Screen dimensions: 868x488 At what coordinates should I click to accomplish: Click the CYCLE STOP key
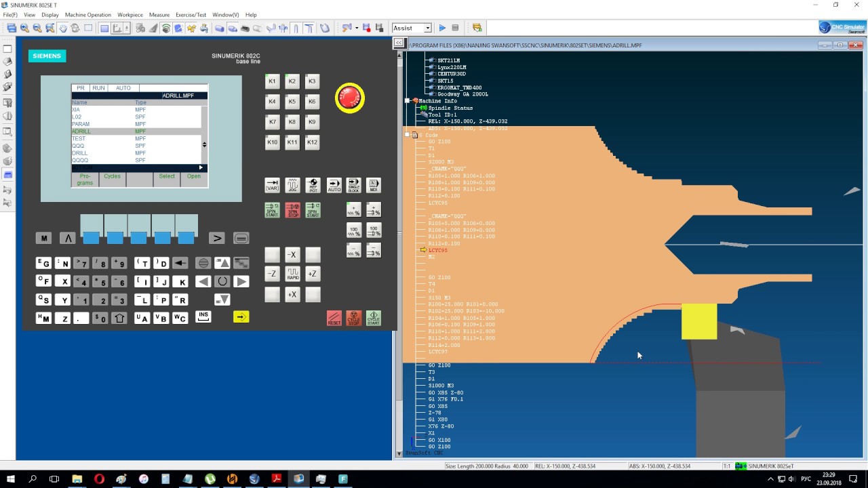pyautogui.click(x=353, y=318)
